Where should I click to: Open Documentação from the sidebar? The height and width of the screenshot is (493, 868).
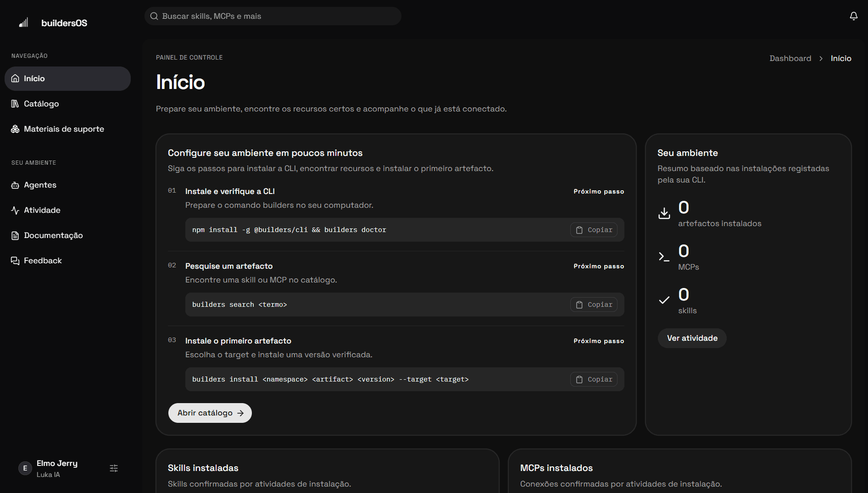(67, 235)
